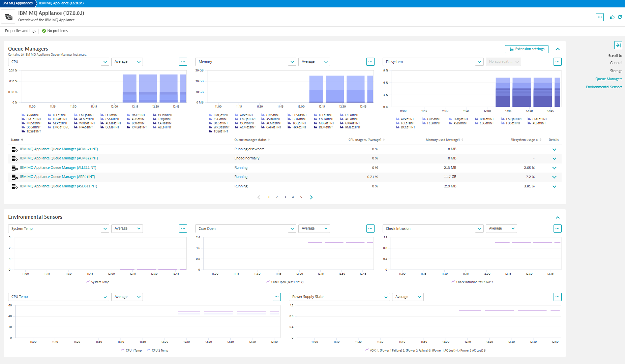Click the No problems status icon

44,31
